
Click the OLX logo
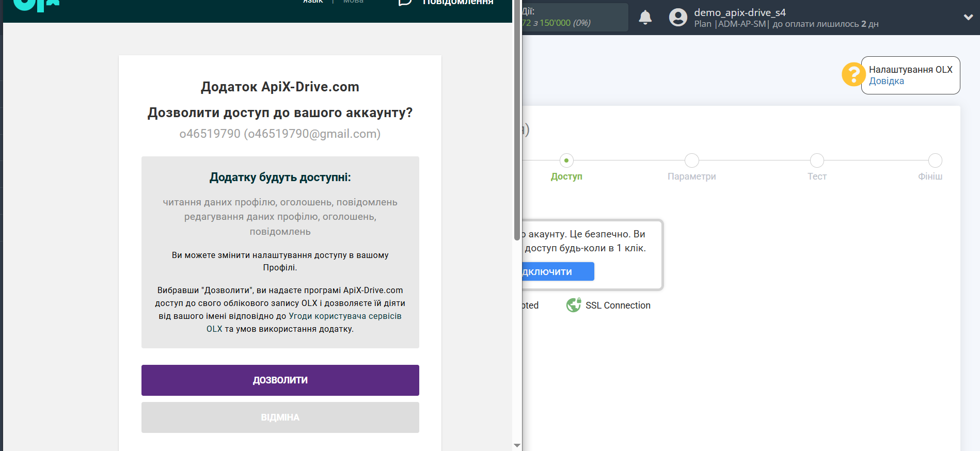(36, 5)
